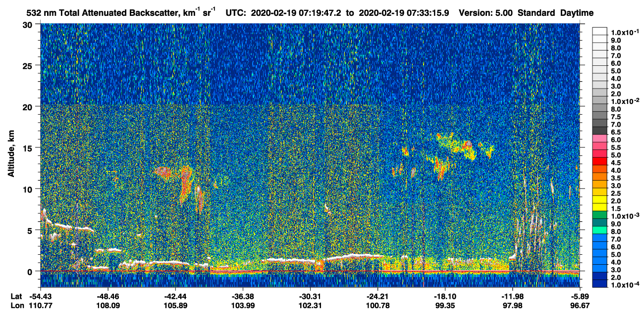Click latitude value '-42.44'
Screen dimensions: 644x330
(x=175, y=296)
